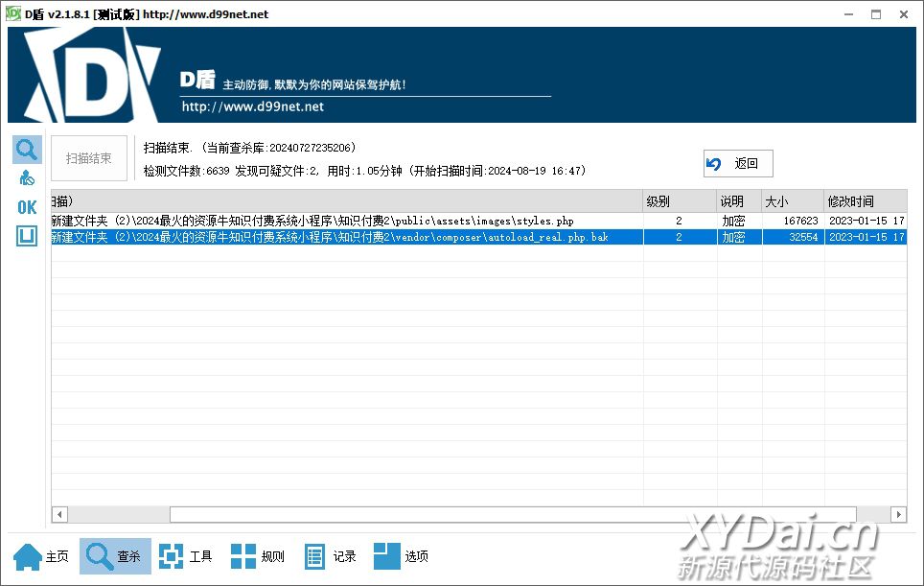
Task: Select the styles.php scan result row
Action: [345, 221]
